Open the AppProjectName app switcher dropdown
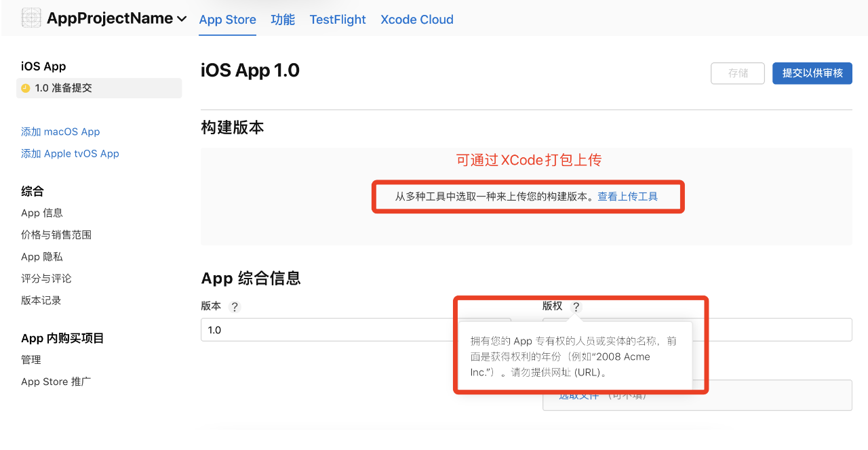 117,19
